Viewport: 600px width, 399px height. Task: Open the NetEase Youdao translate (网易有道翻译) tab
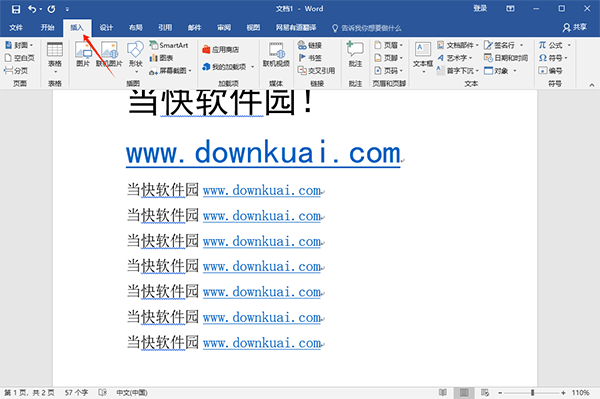tap(296, 28)
